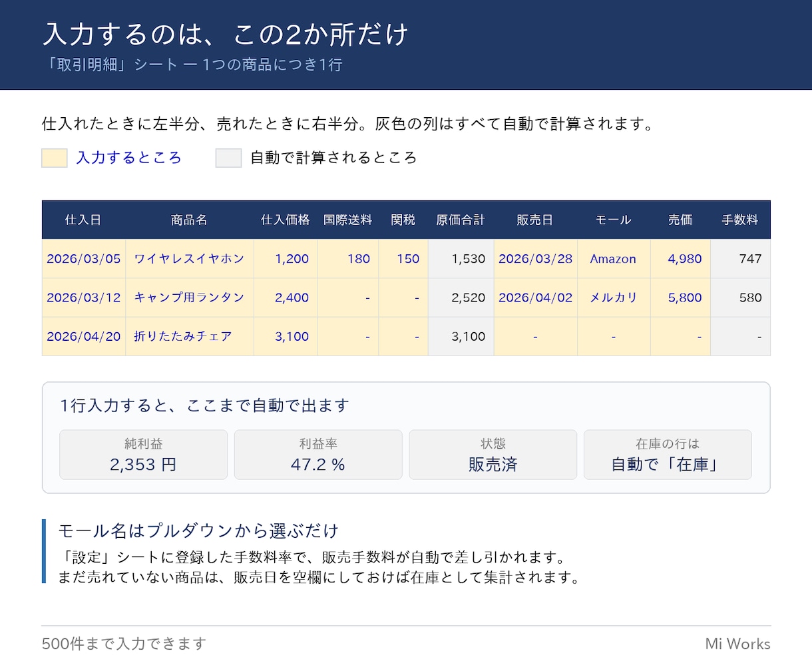This screenshot has height=671, width=812.
Task: Click the yellow 入力するところ legend swatch
Action: point(55,158)
